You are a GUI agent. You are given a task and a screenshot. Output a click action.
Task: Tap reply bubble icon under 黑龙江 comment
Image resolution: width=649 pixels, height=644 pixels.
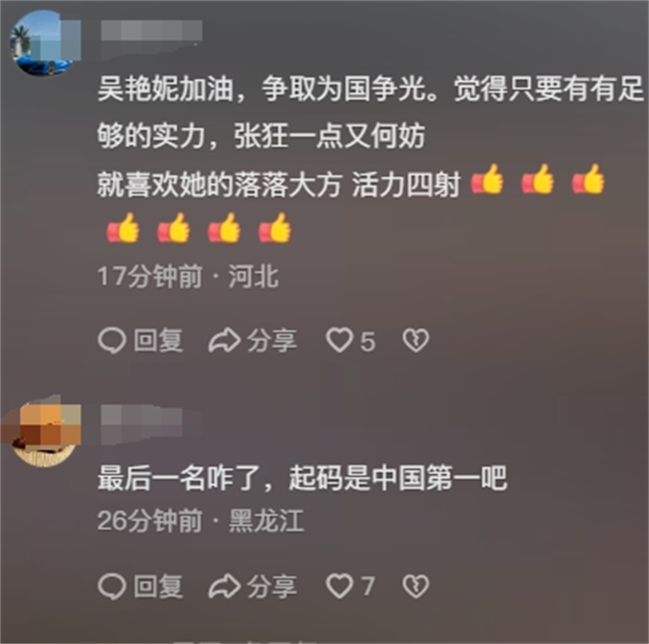coord(112,586)
